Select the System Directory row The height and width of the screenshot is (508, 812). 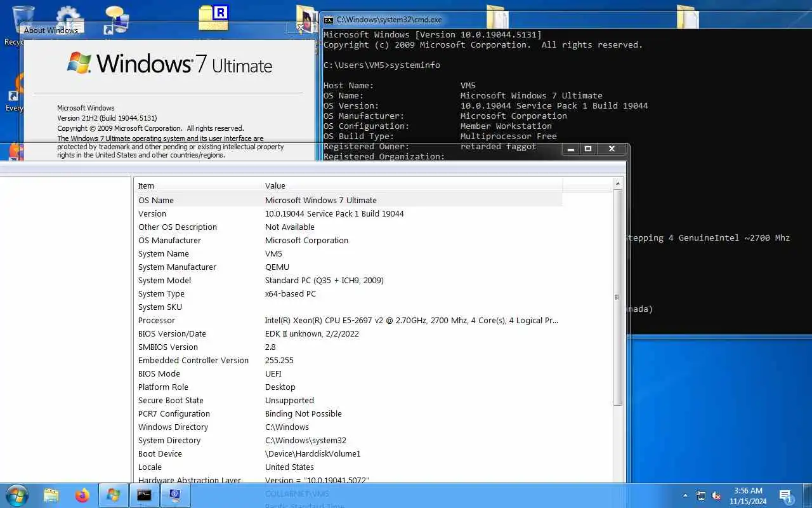[348, 440]
